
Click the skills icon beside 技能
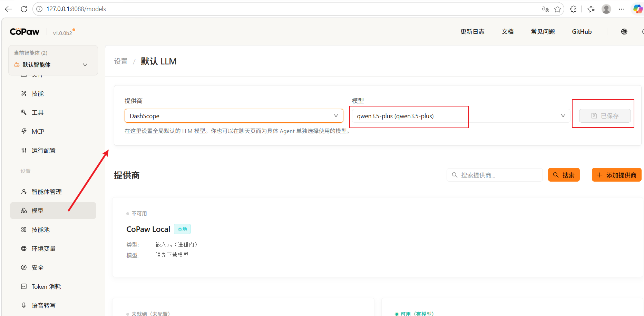tap(24, 93)
